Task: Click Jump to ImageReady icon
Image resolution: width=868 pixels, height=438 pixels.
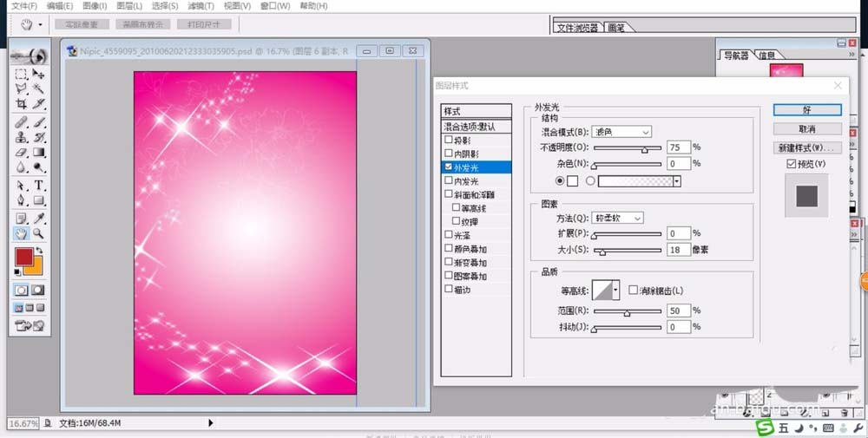Action: point(30,326)
